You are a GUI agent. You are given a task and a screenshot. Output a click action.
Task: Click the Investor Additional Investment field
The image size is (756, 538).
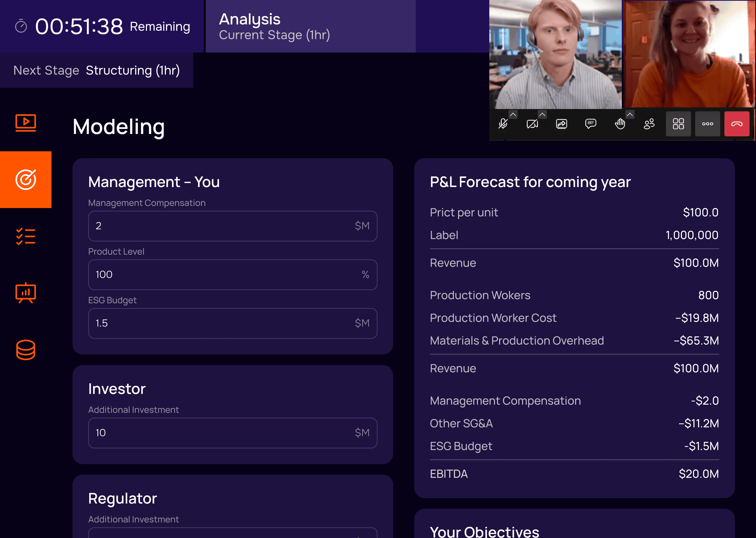[x=233, y=433]
